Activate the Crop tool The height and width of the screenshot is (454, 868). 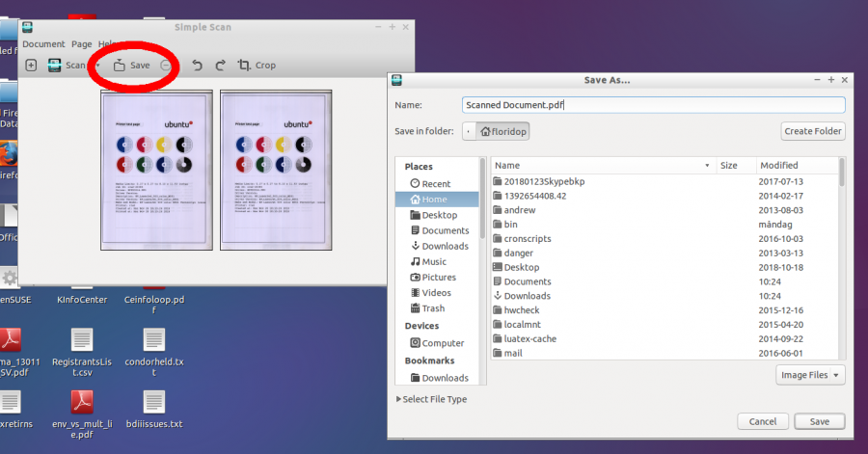pyautogui.click(x=257, y=66)
